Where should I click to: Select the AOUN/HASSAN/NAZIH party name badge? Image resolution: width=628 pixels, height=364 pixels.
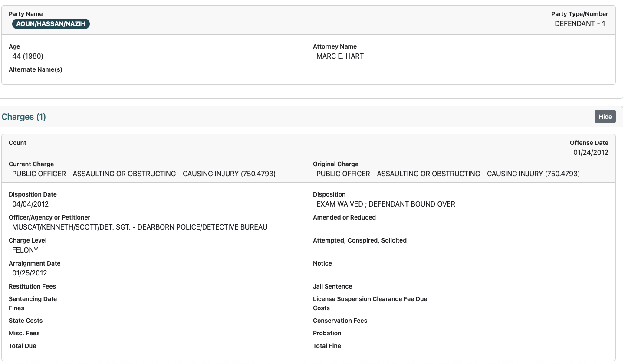click(x=51, y=24)
